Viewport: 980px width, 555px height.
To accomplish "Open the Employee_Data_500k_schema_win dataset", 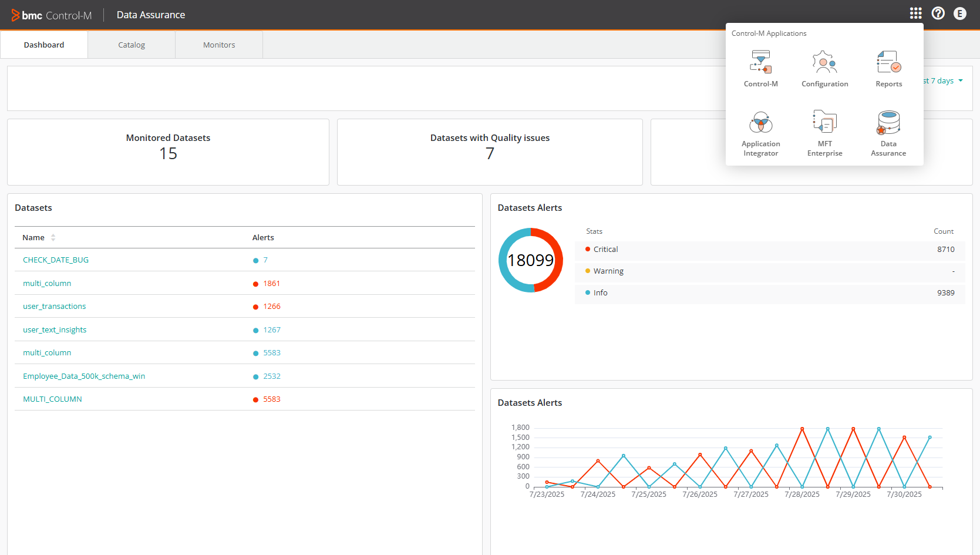I will (x=84, y=376).
